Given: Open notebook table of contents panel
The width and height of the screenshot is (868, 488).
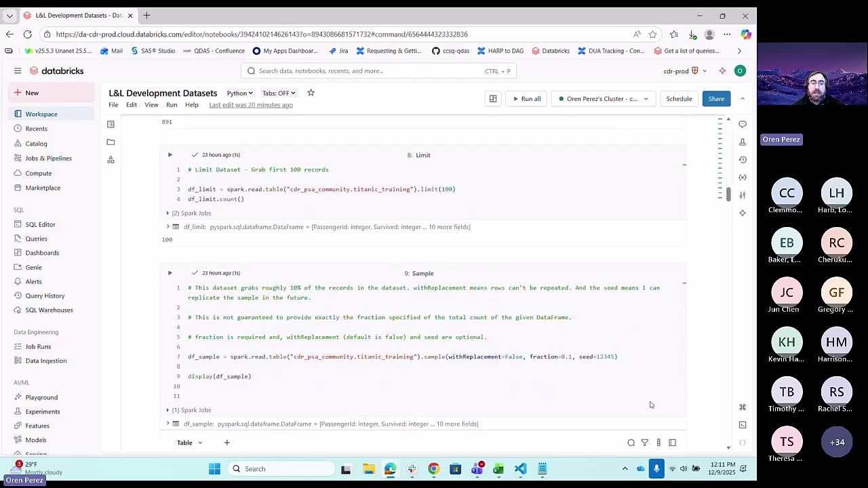Looking at the screenshot, I should 111,124.
